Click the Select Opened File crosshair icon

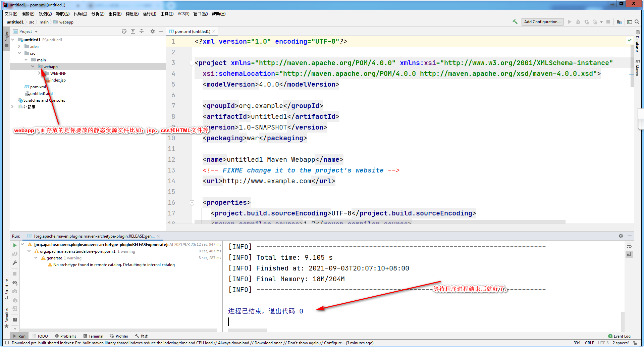pos(124,31)
